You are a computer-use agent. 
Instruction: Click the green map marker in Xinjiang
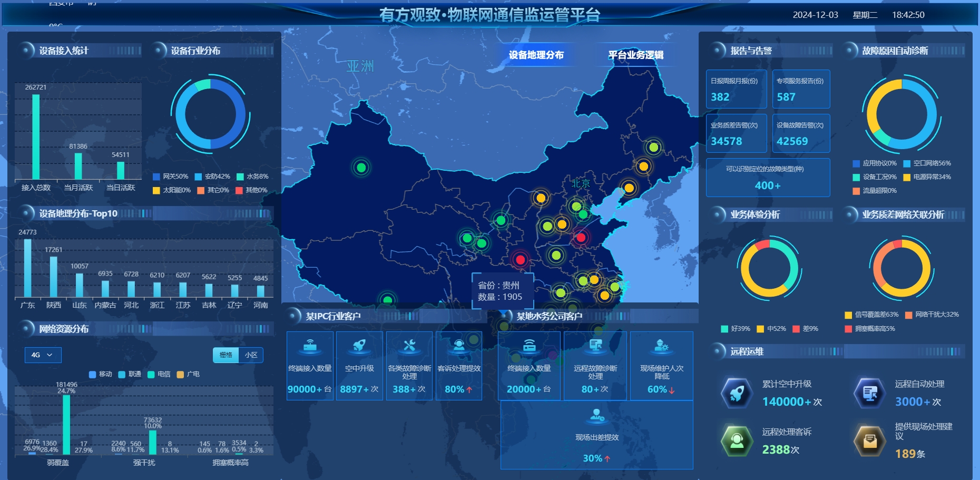[361, 168]
